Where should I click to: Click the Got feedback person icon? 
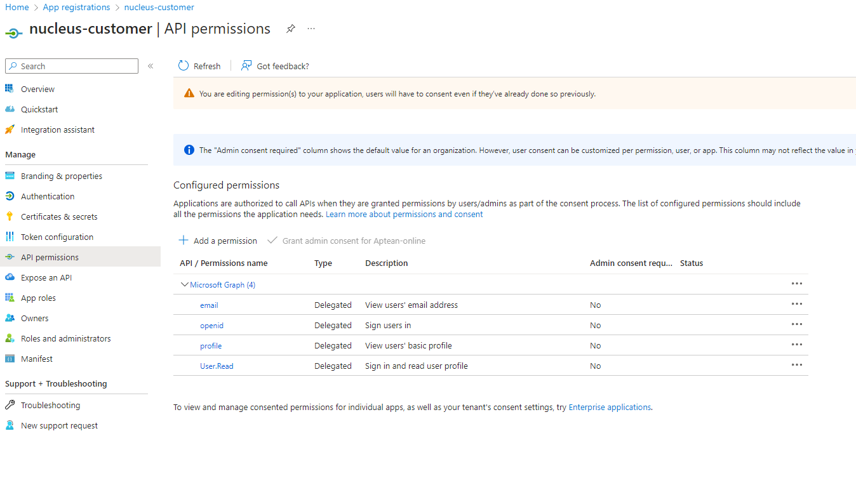pos(246,66)
